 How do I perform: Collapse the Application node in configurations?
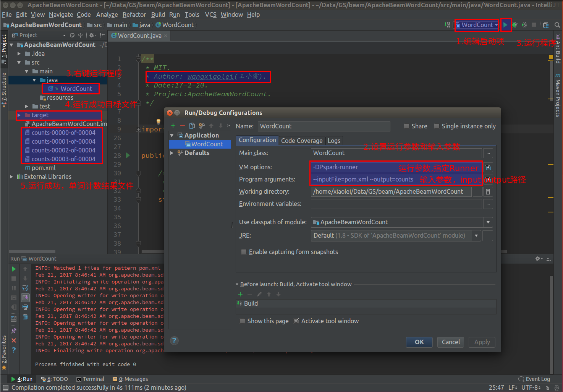coord(172,135)
